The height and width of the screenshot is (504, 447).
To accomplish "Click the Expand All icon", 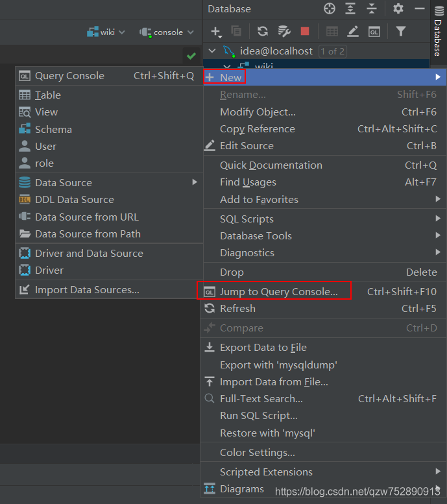I will point(350,8).
